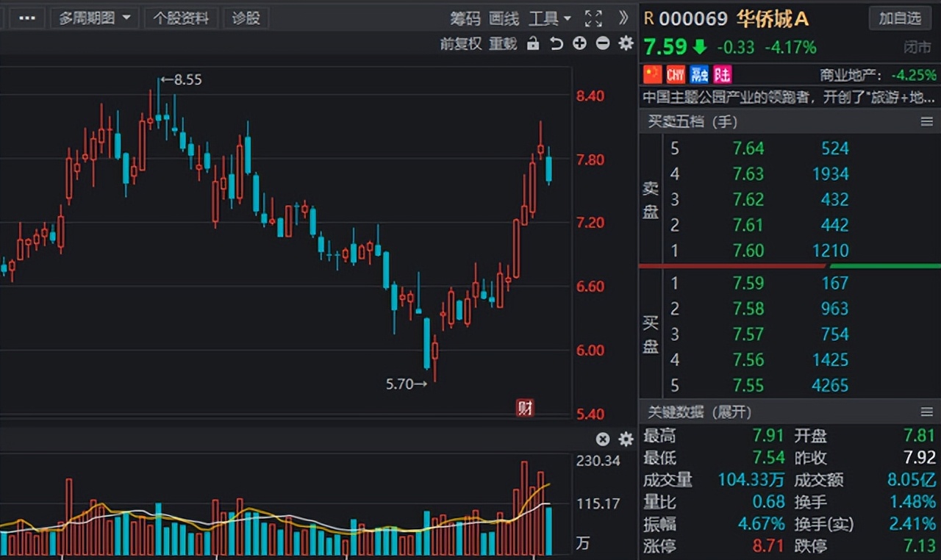Image resolution: width=941 pixels, height=560 pixels.
Task: Zoom out of the chart with minus icon
Action: click(x=602, y=44)
